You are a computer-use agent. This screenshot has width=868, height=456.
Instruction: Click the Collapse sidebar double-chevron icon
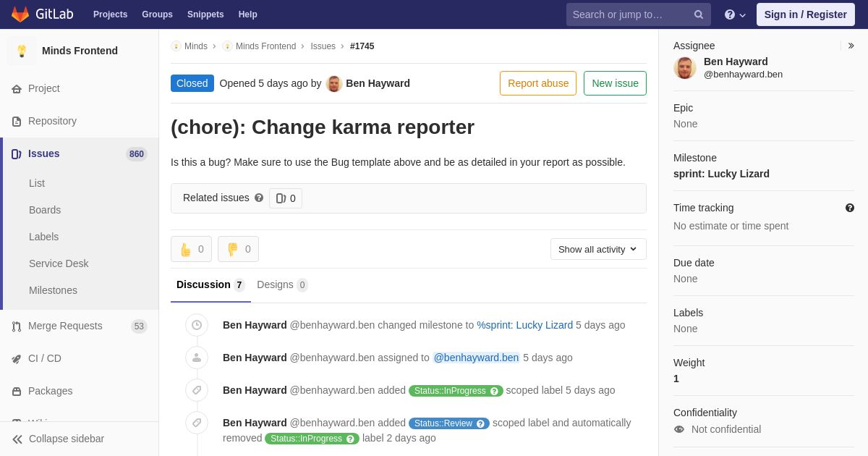point(17,439)
